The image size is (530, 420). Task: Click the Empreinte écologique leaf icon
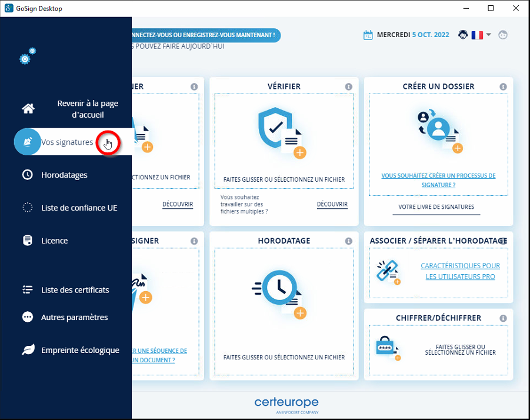pyautogui.click(x=28, y=350)
